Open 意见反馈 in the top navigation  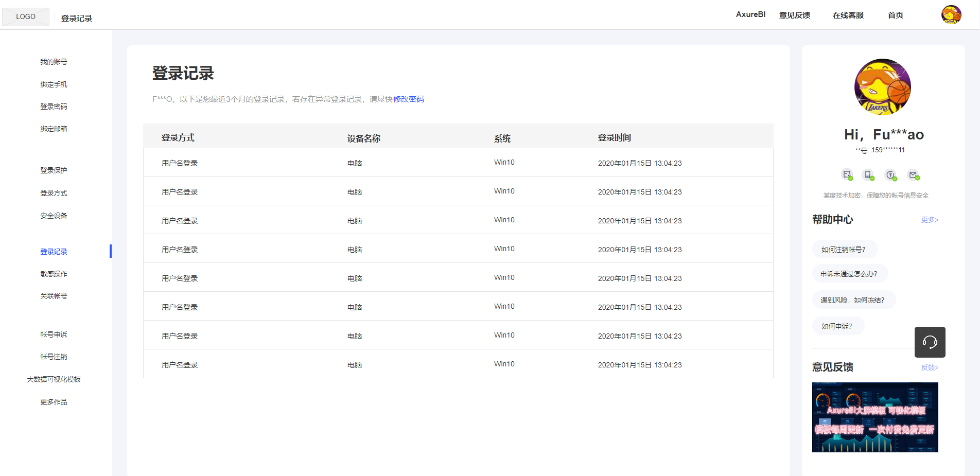(795, 15)
